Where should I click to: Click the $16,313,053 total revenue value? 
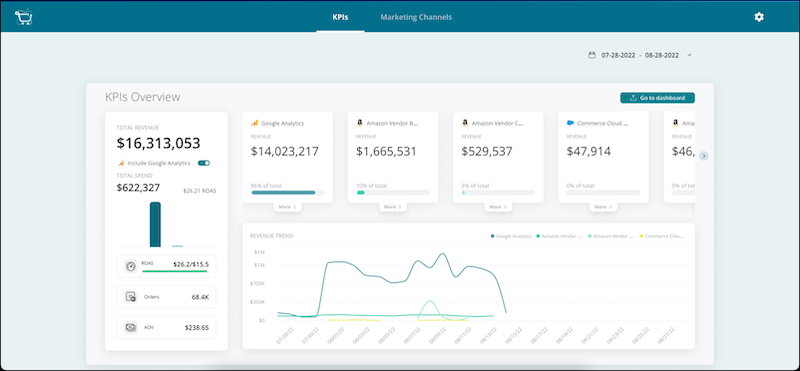[x=159, y=143]
